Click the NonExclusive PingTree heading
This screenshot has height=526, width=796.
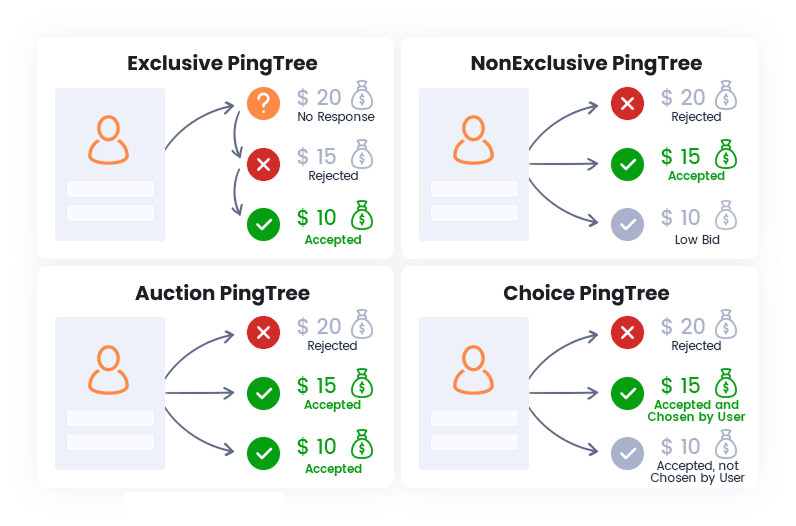586,64
